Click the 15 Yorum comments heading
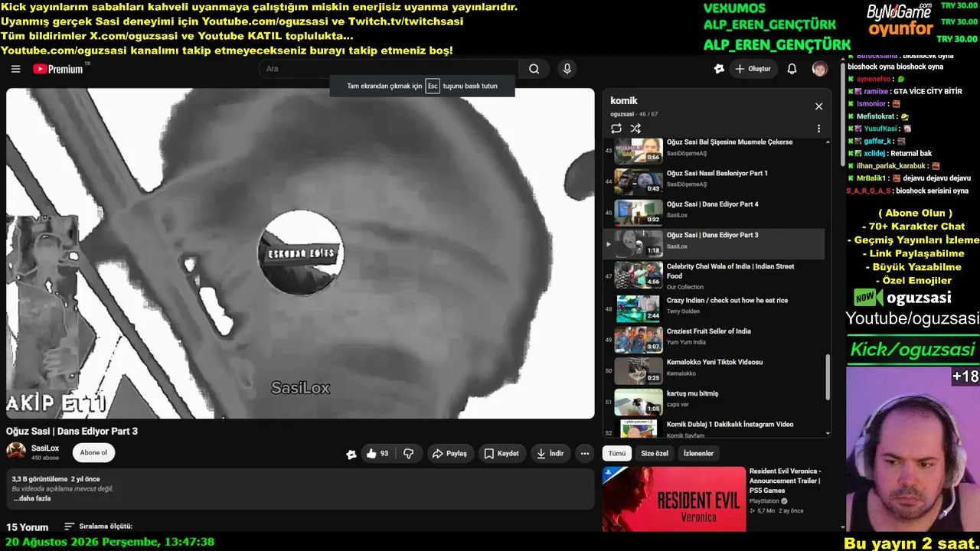This screenshot has height=551, width=980. pyautogui.click(x=28, y=527)
